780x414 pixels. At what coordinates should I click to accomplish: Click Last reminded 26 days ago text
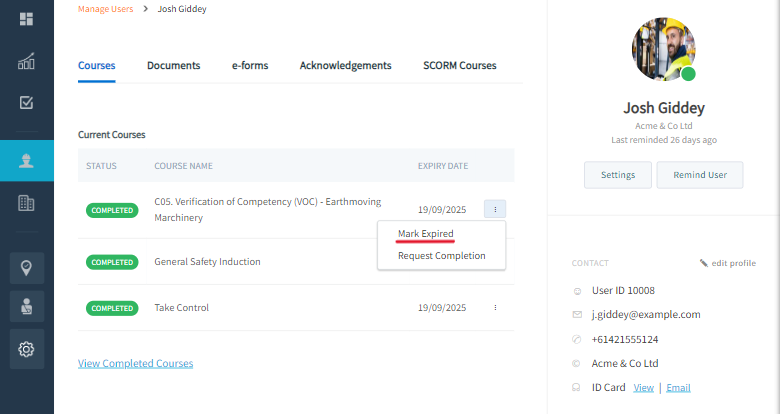click(664, 140)
